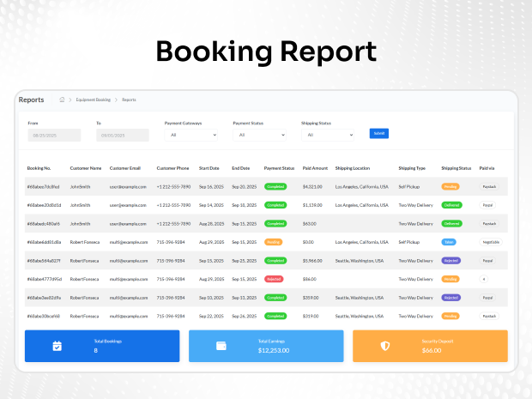532x399 pixels.
Task: Click the Sep 26, 2025 end date cell
Action: (x=245, y=317)
